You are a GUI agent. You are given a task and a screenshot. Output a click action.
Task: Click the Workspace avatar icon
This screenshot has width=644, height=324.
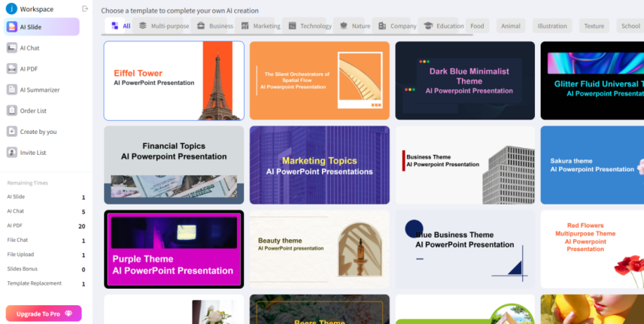[11, 8]
